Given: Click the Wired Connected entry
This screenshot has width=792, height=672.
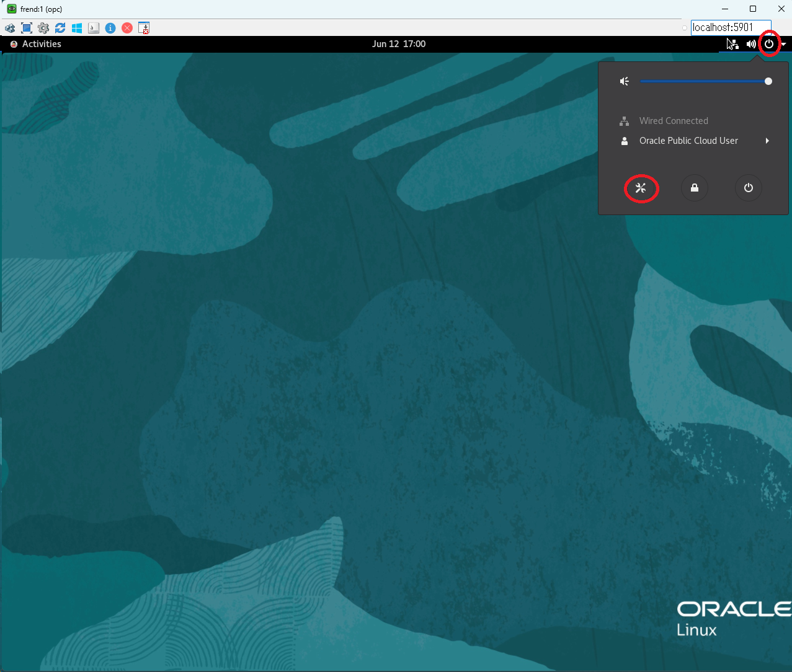Looking at the screenshot, I should point(673,121).
